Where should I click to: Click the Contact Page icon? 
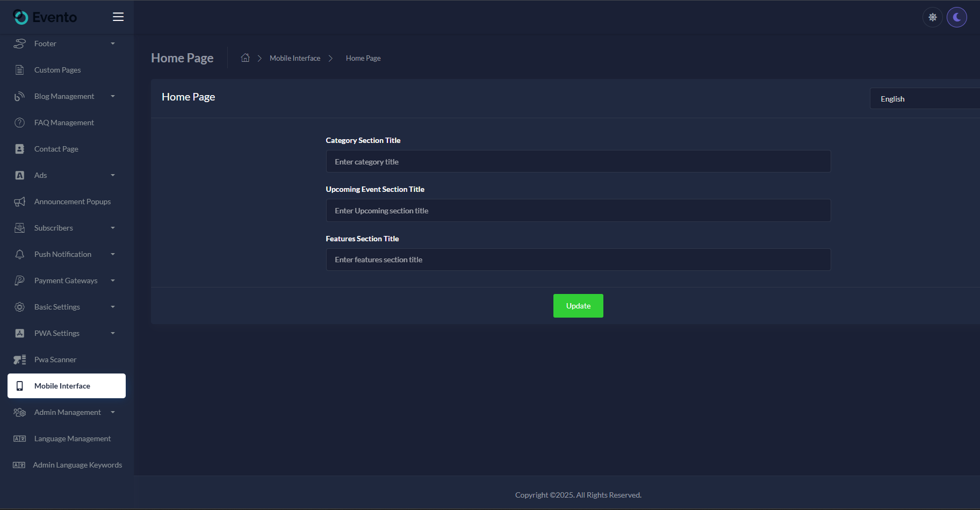(19, 149)
